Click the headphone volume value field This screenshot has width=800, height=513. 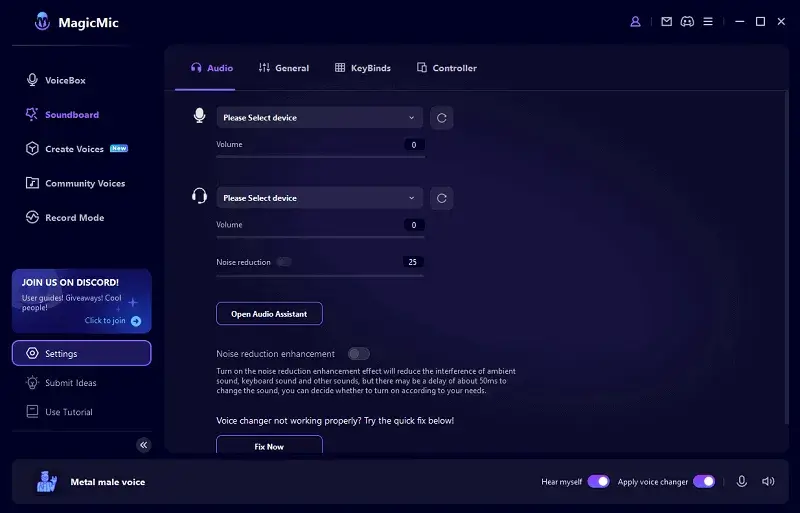[414, 225]
